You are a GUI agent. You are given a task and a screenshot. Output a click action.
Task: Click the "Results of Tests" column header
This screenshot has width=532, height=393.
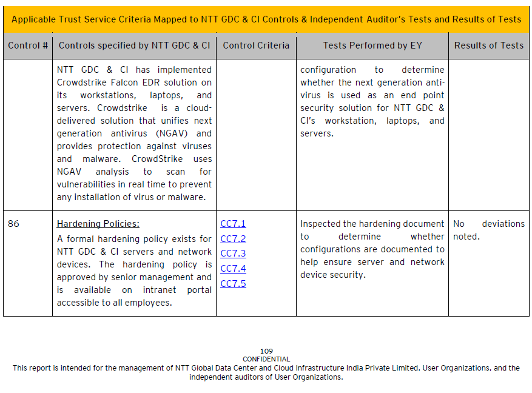(x=488, y=45)
